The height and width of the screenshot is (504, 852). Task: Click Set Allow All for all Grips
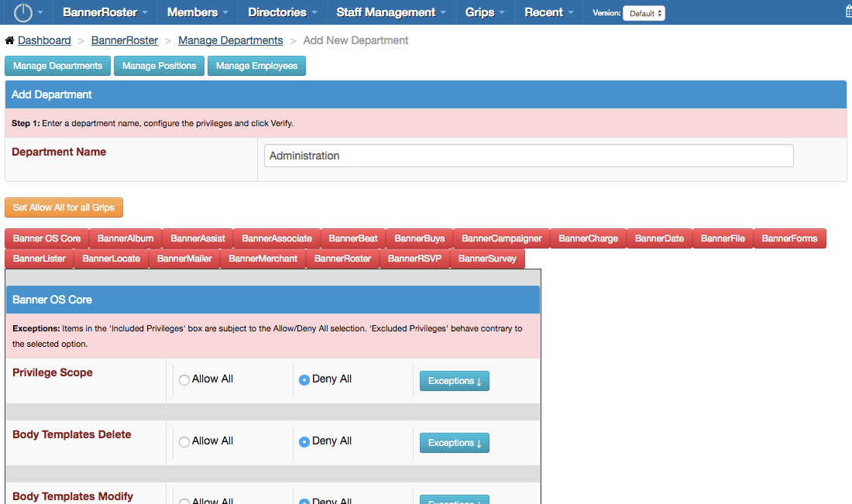(64, 207)
